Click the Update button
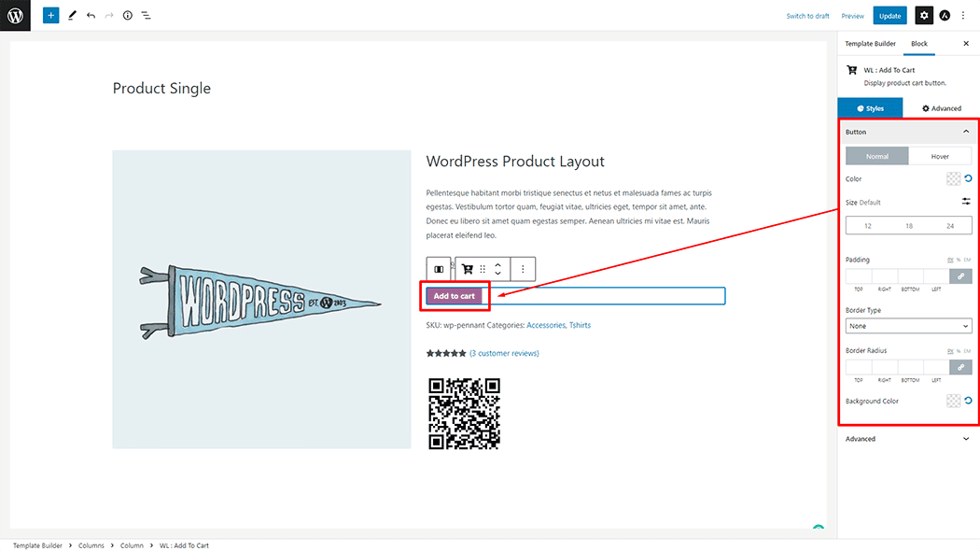The height and width of the screenshot is (551, 980). 890,16
